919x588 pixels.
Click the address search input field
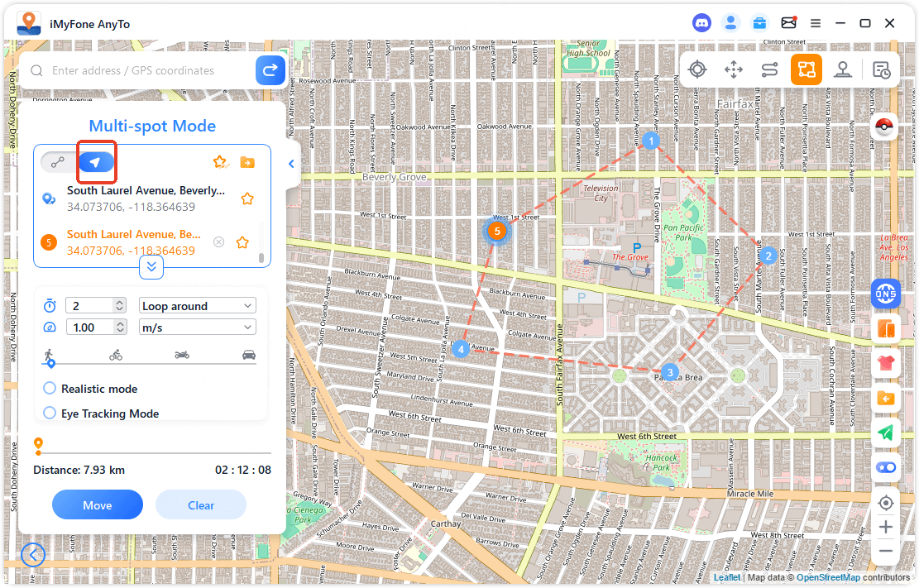coord(149,71)
